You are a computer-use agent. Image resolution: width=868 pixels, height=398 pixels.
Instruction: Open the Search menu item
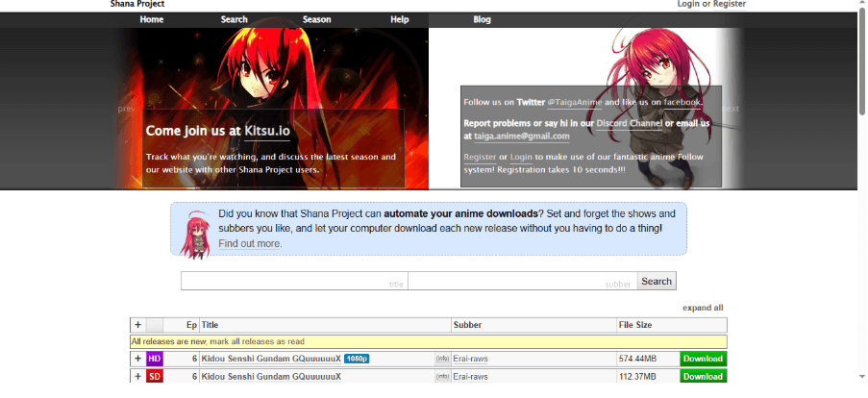tap(235, 19)
